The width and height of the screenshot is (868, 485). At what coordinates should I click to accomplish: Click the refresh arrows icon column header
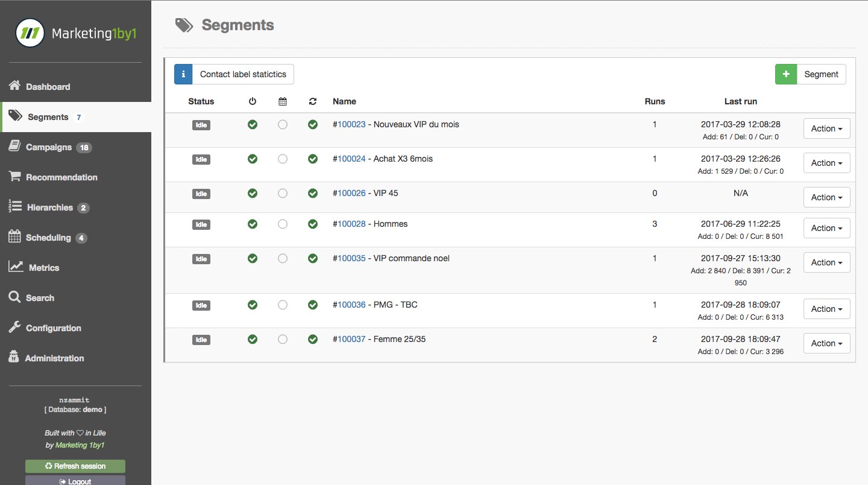pos(312,101)
